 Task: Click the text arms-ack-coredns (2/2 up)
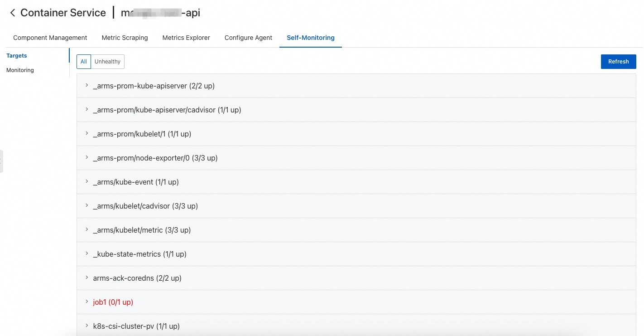coord(137,278)
